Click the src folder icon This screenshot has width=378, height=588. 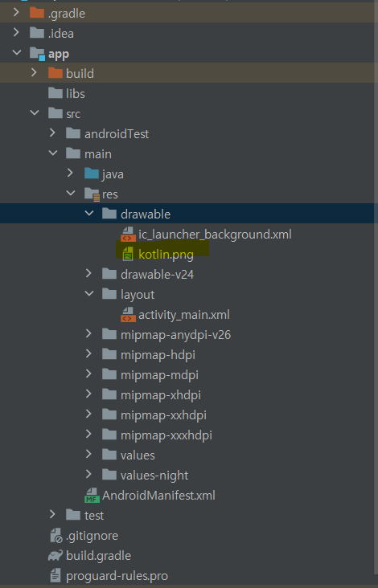point(55,113)
